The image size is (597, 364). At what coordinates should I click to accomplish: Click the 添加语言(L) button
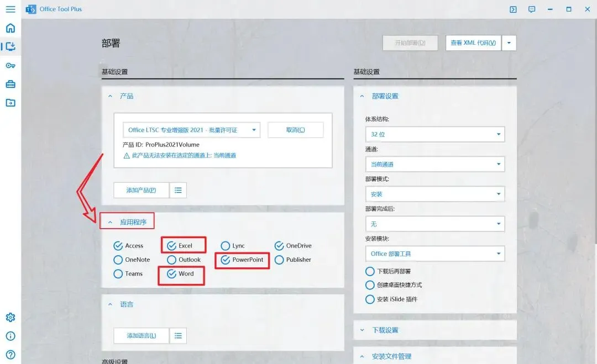pos(142,335)
